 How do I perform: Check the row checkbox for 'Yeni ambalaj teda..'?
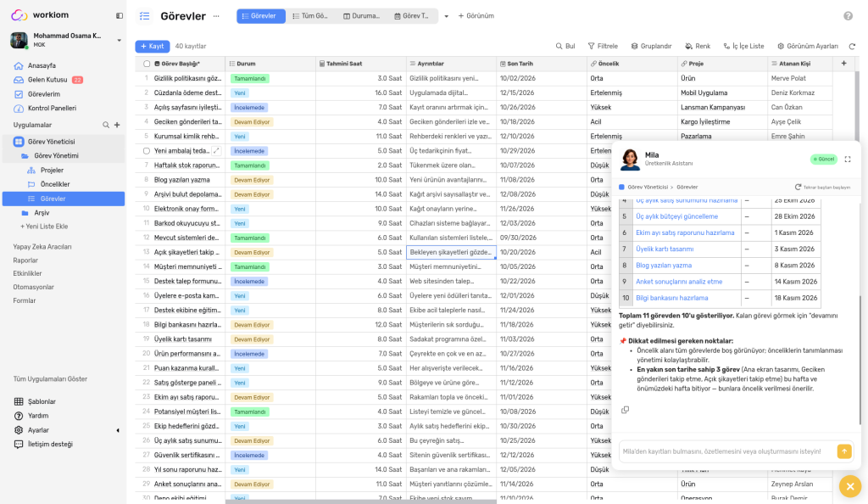coord(146,151)
